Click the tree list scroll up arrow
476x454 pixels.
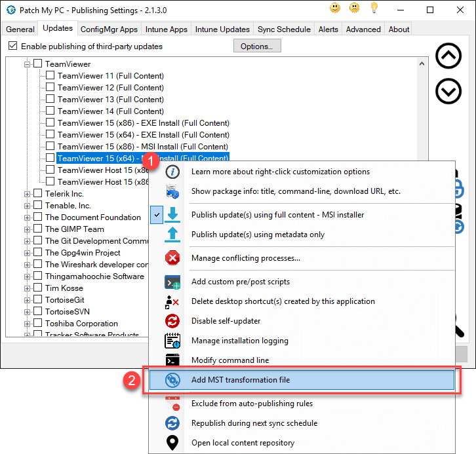coord(422,64)
